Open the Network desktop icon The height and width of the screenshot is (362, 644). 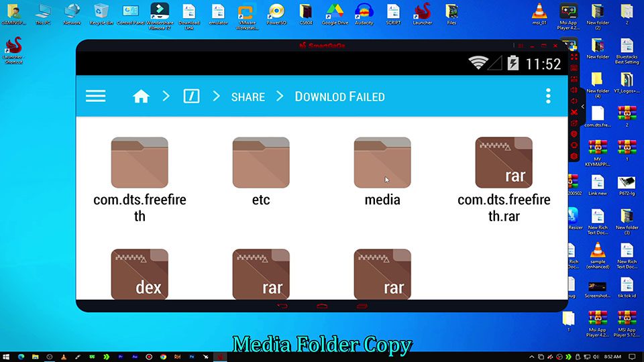point(72,14)
